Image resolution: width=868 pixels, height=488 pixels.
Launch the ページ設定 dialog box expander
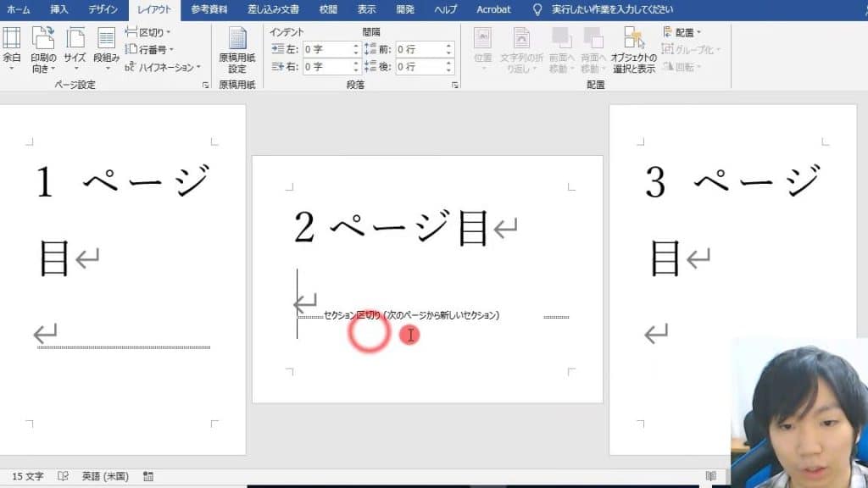click(x=204, y=86)
